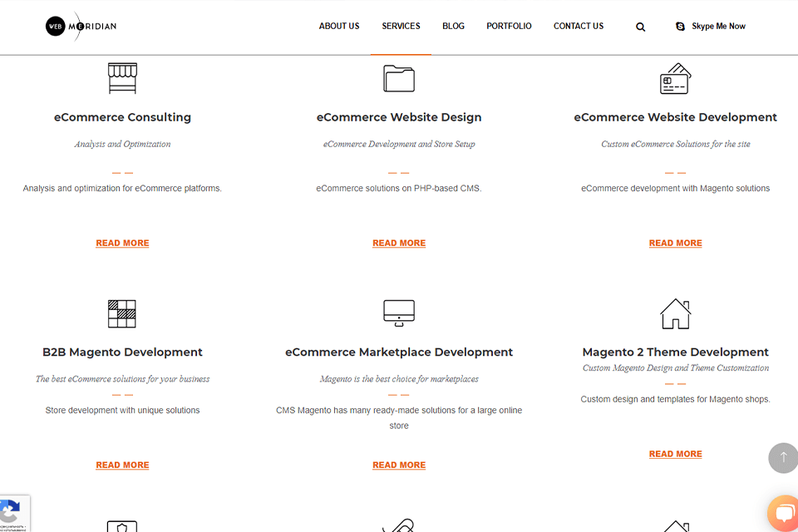
Task: Read more about eCommerce Consulting
Action: (x=123, y=244)
